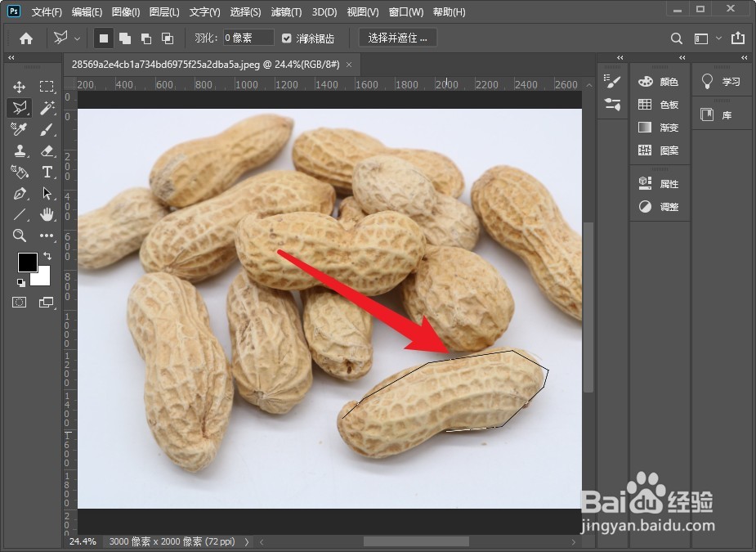756x552 pixels.
Task: Choose the Zoom tool
Action: click(x=18, y=237)
